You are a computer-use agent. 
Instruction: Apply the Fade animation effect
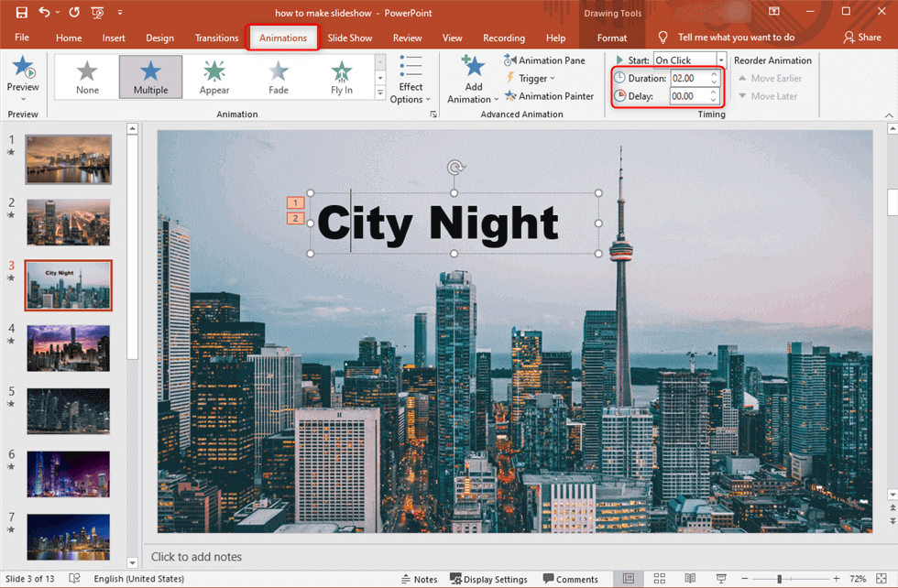279,77
